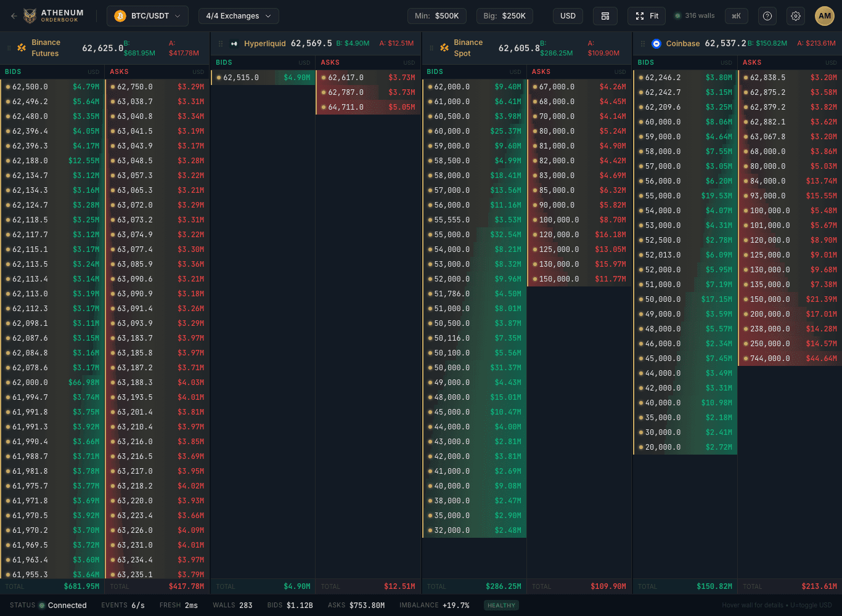
Task: Expand the 4/4 Exchanges dropdown
Action: point(239,16)
